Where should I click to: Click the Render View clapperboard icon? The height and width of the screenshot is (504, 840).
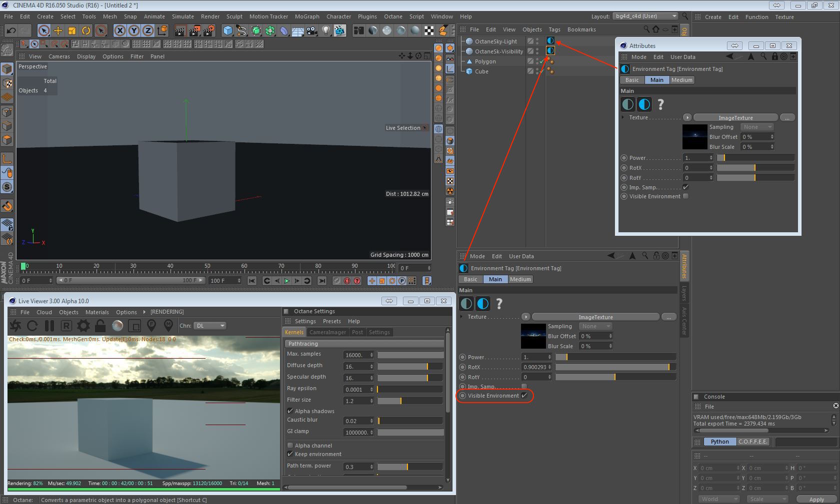tap(180, 30)
